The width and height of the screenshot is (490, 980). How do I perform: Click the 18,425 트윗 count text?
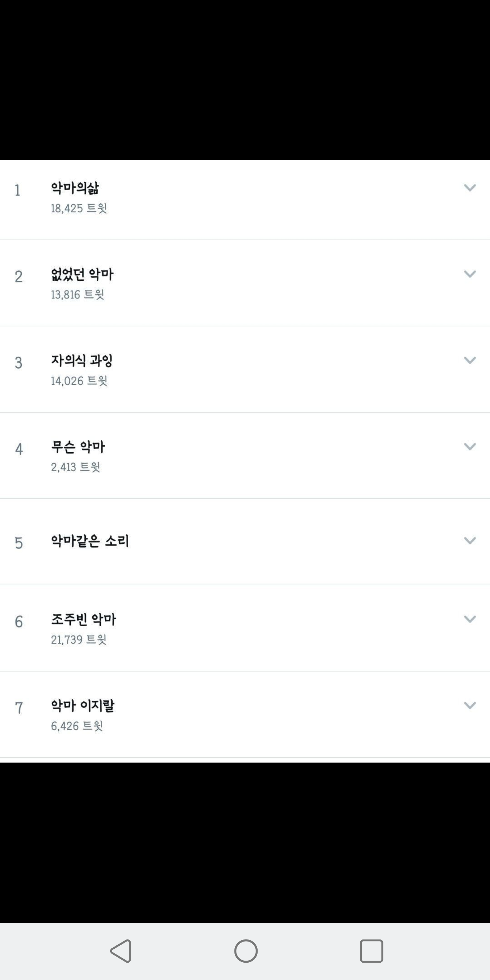(x=79, y=209)
